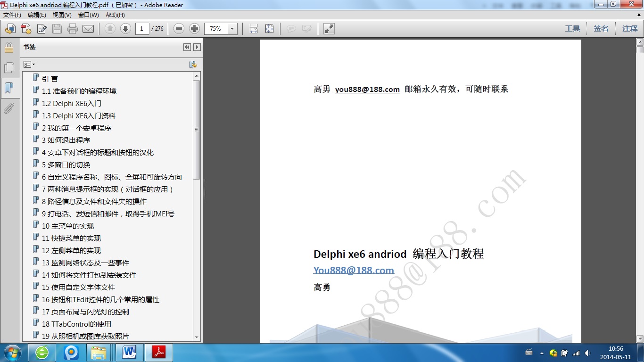644x362 pixels.
Task: Open the 视图(V) menu
Action: (x=62, y=15)
